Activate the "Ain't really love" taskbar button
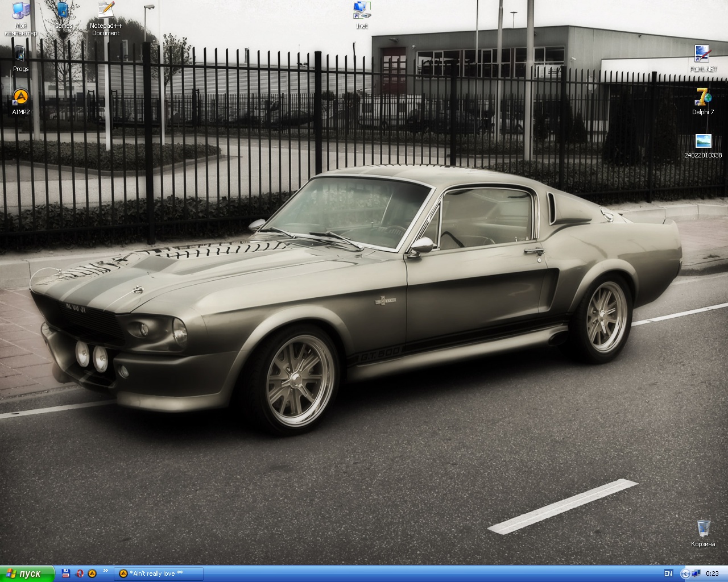The width and height of the screenshot is (728, 582). 159,573
